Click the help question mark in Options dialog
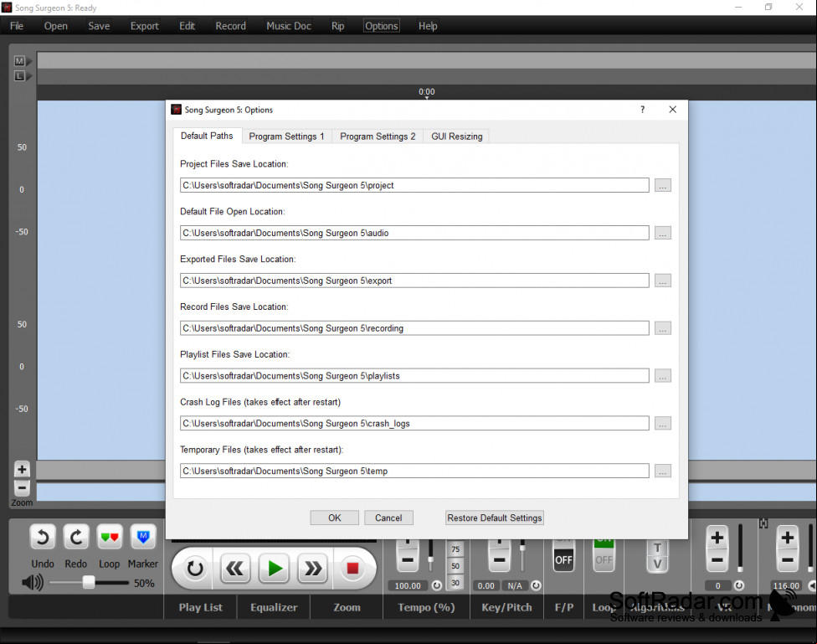The width and height of the screenshot is (817, 644). coord(642,110)
